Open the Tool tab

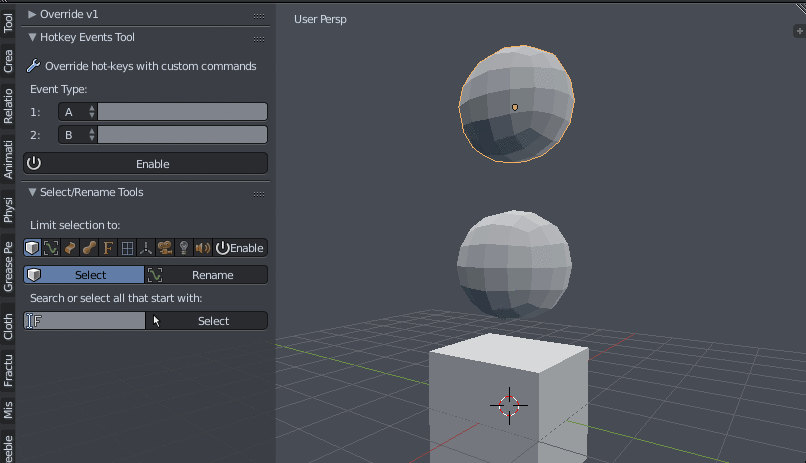pyautogui.click(x=8, y=22)
